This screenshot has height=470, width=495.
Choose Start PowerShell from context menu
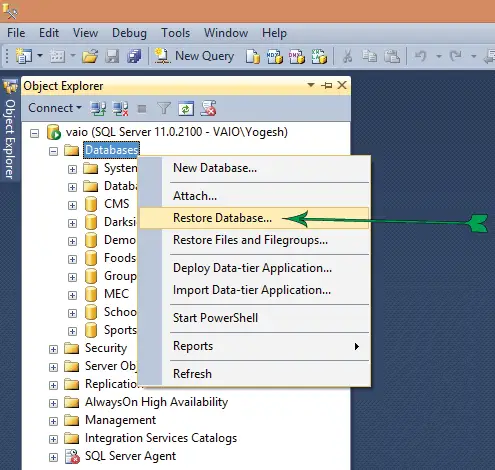254,318
